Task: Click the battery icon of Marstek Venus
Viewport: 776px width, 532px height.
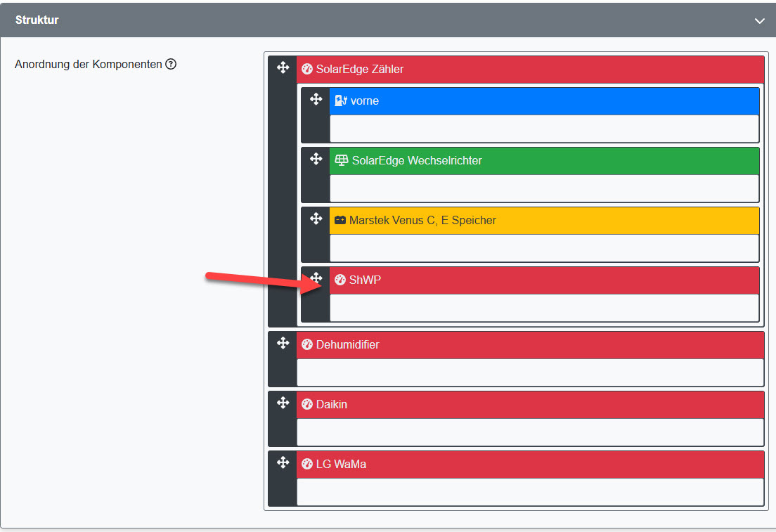Action: pyautogui.click(x=340, y=220)
